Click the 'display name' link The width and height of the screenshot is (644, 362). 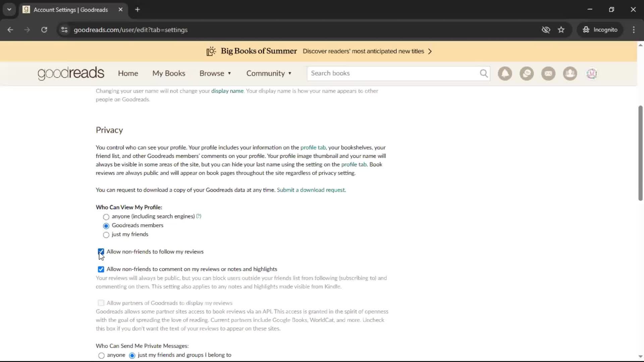[x=227, y=91]
